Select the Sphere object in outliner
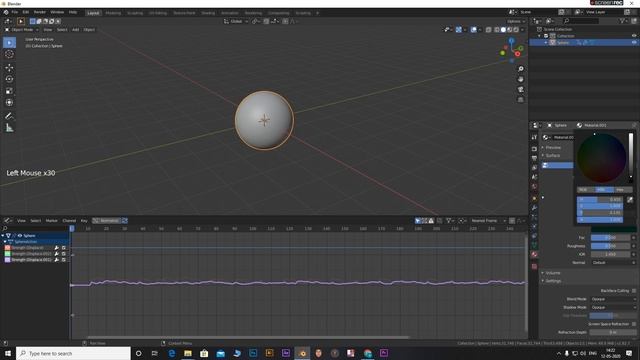 tap(563, 42)
